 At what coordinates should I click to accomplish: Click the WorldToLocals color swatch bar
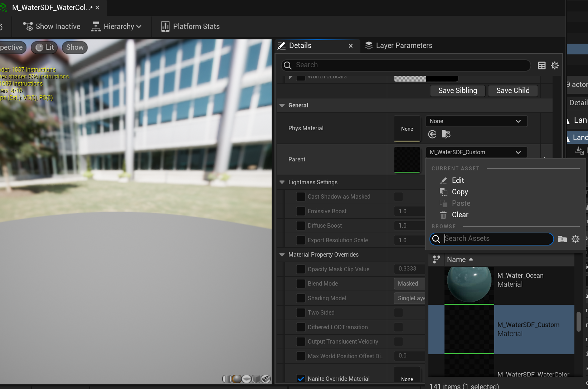point(426,78)
